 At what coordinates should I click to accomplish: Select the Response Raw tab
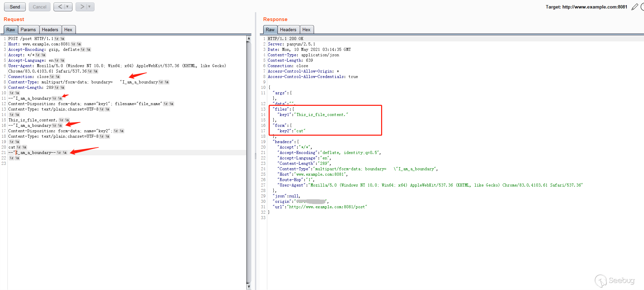tap(270, 30)
